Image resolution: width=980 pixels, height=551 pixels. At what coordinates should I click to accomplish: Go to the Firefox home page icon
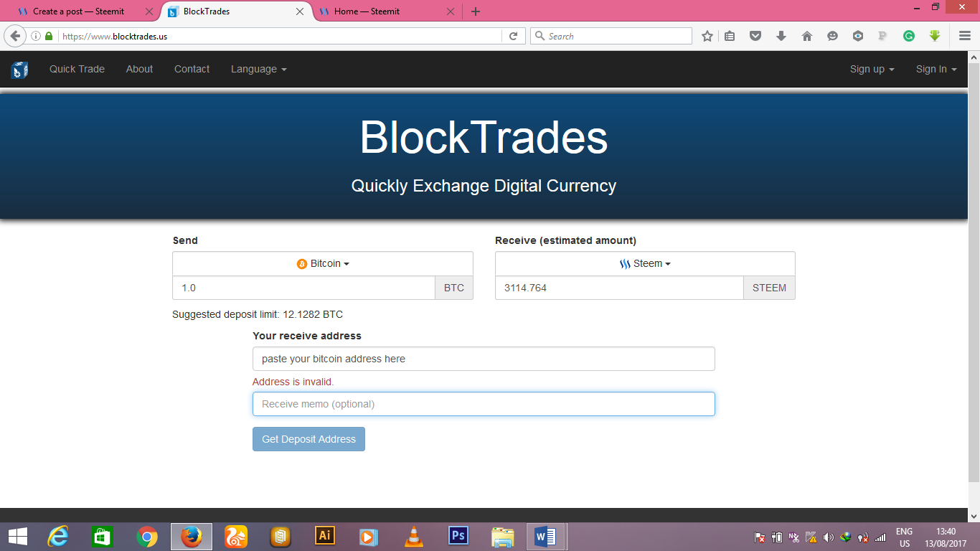[807, 36]
